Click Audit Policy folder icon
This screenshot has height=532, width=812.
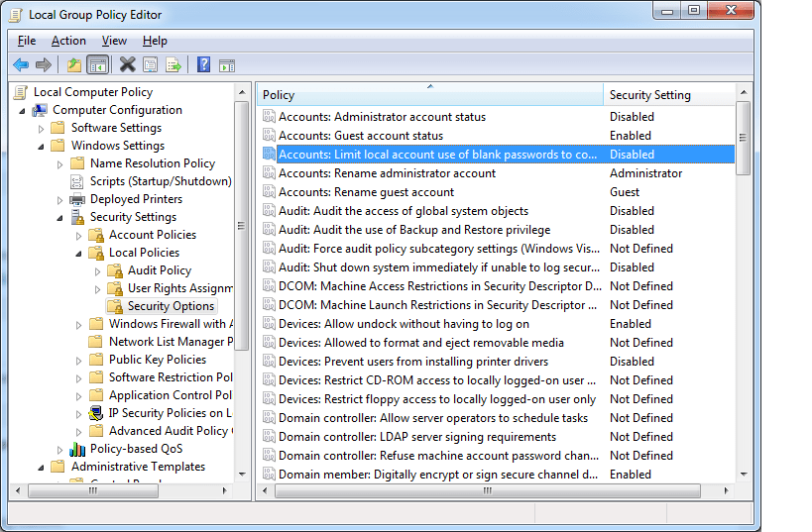pyautogui.click(x=114, y=270)
